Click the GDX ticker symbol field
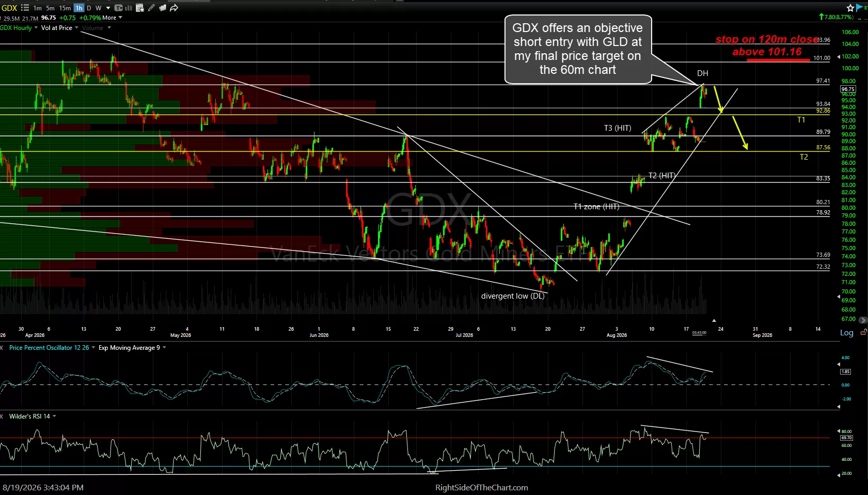The height and width of the screenshot is (495, 868). coord(9,8)
